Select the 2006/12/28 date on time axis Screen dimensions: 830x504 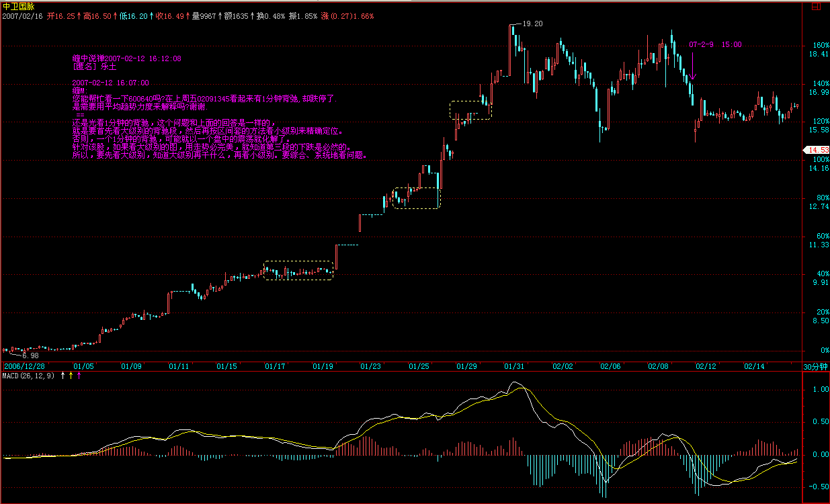click(x=24, y=366)
